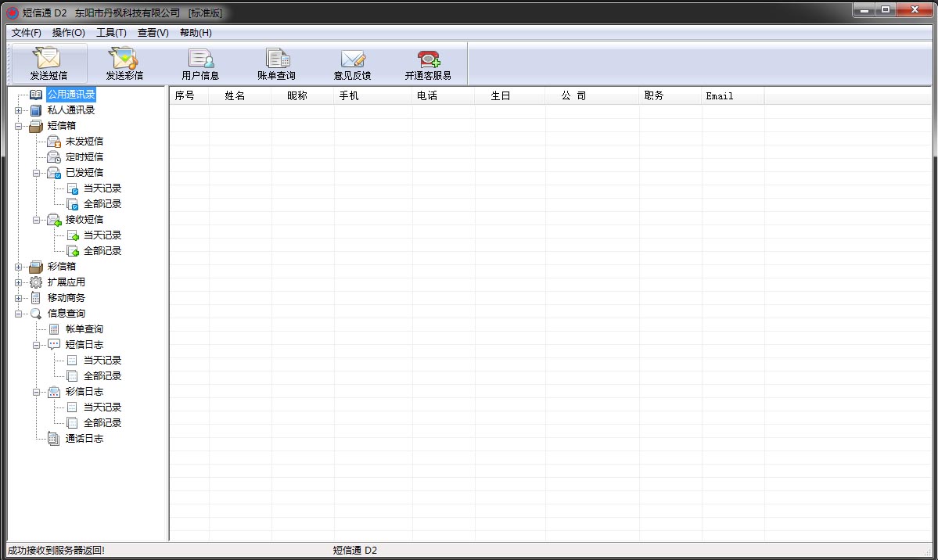Open 用户信息 from the toolbar
Screen dimensions: 938x560
pos(200,59)
